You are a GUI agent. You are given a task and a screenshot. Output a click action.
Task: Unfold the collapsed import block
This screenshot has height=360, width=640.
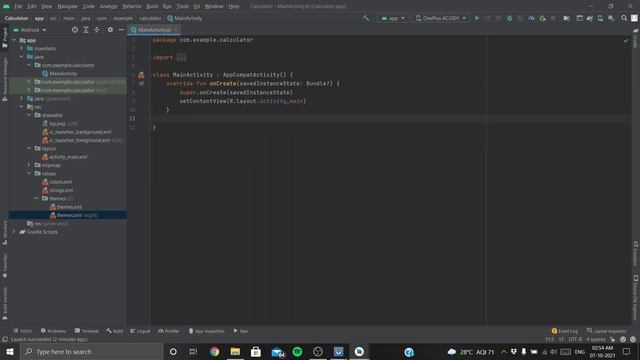pyautogui.click(x=181, y=58)
